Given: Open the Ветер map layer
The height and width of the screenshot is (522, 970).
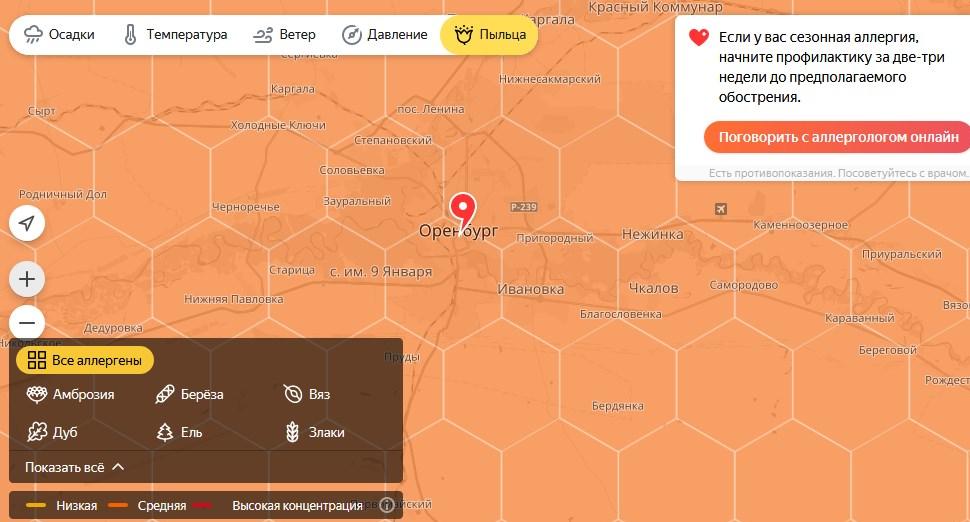Looking at the screenshot, I should (285, 35).
